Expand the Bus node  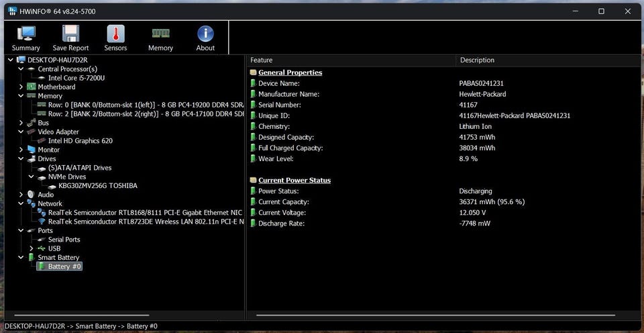point(21,122)
